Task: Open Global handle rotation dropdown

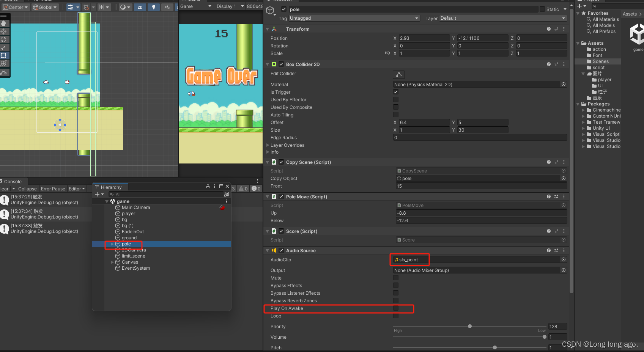Action: pyautogui.click(x=45, y=7)
